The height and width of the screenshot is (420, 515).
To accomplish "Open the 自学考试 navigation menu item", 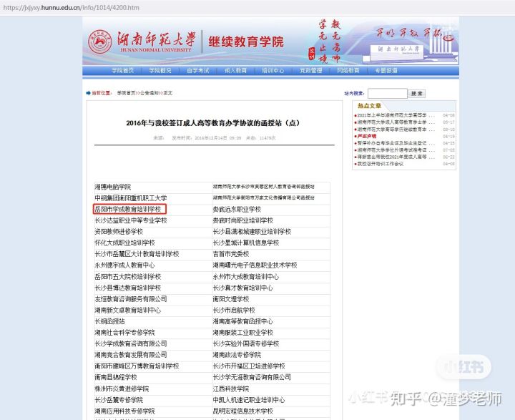I will pos(197,71).
